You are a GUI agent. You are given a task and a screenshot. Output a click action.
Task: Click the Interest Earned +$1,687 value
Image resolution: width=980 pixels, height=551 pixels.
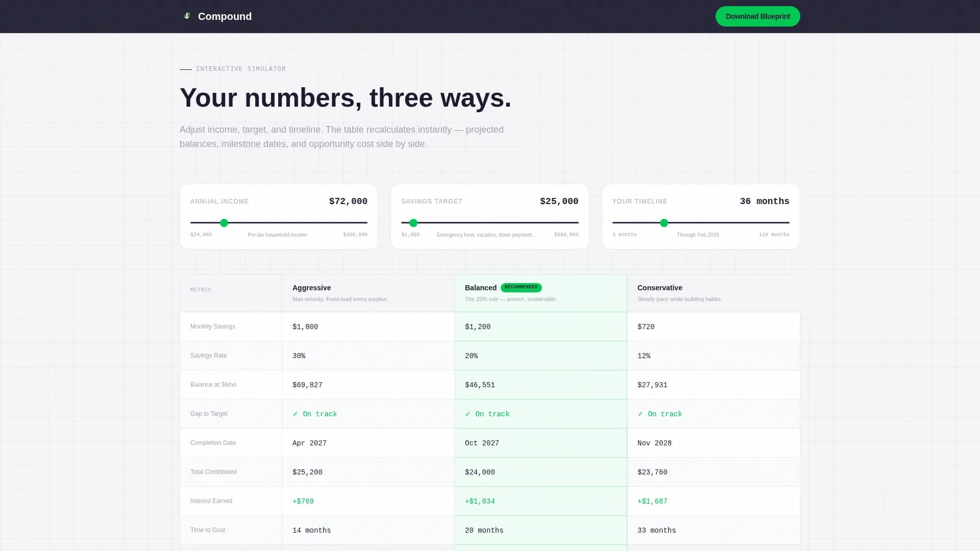coord(652,501)
